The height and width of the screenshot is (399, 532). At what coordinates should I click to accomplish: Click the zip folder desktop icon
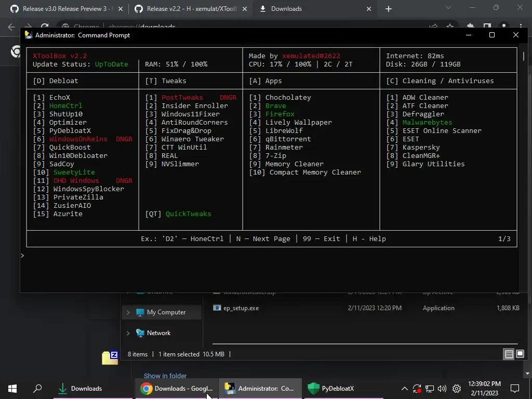tap(110, 358)
